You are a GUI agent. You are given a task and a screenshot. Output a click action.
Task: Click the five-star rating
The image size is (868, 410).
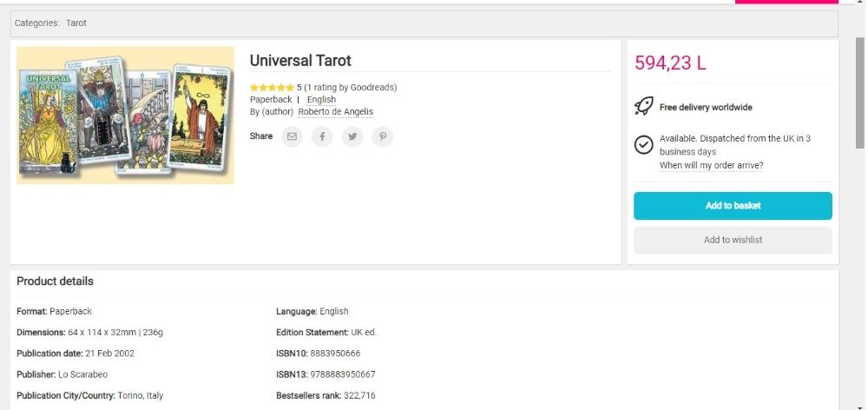point(272,88)
